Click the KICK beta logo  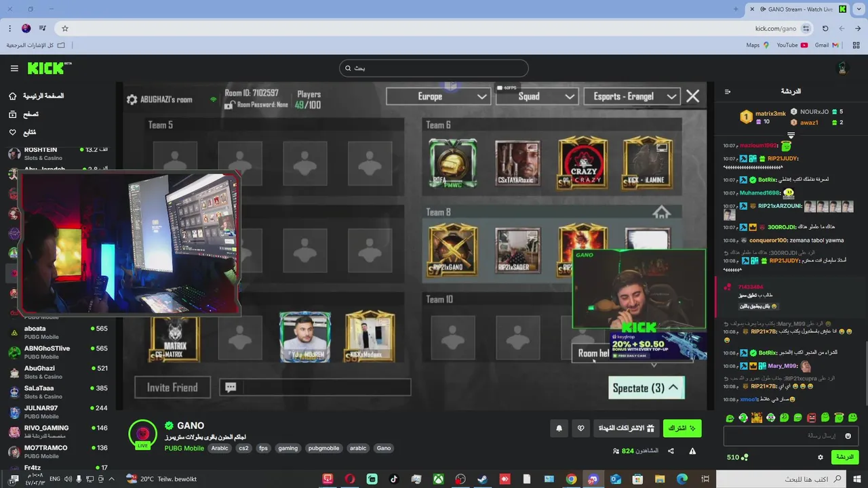[50, 68]
